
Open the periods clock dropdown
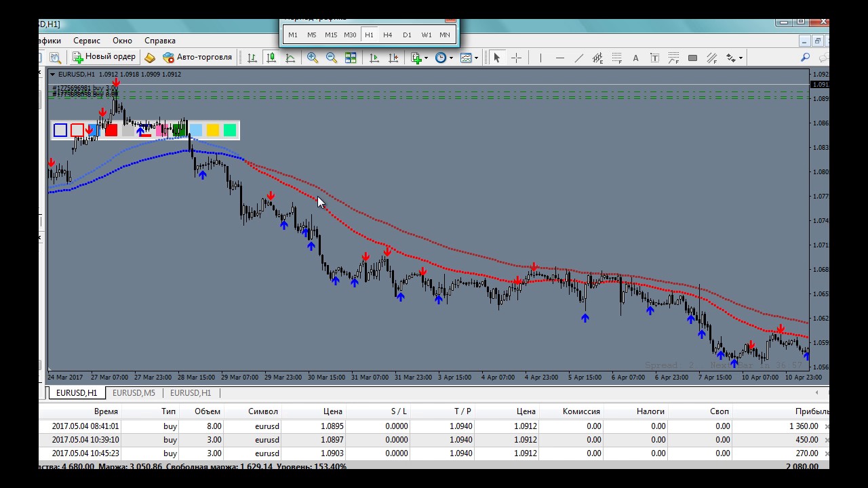point(444,58)
